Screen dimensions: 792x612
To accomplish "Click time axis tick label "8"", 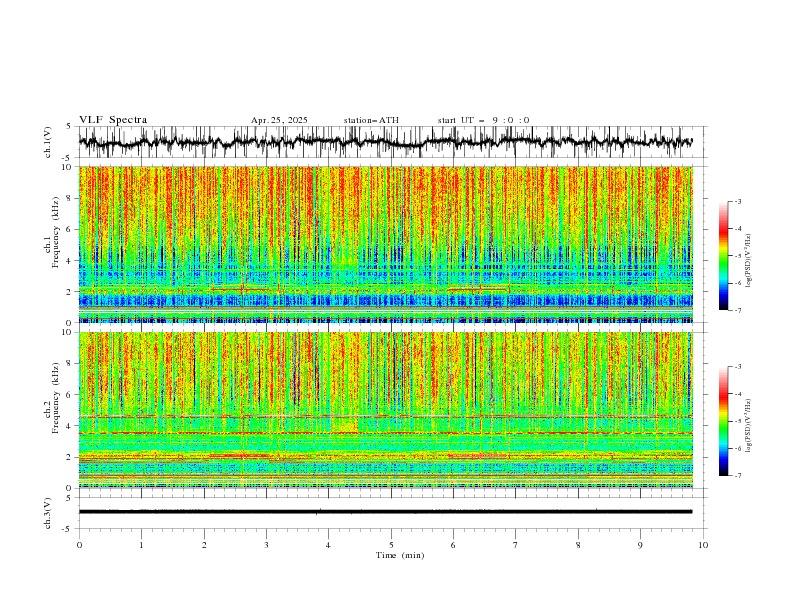I will (578, 545).
